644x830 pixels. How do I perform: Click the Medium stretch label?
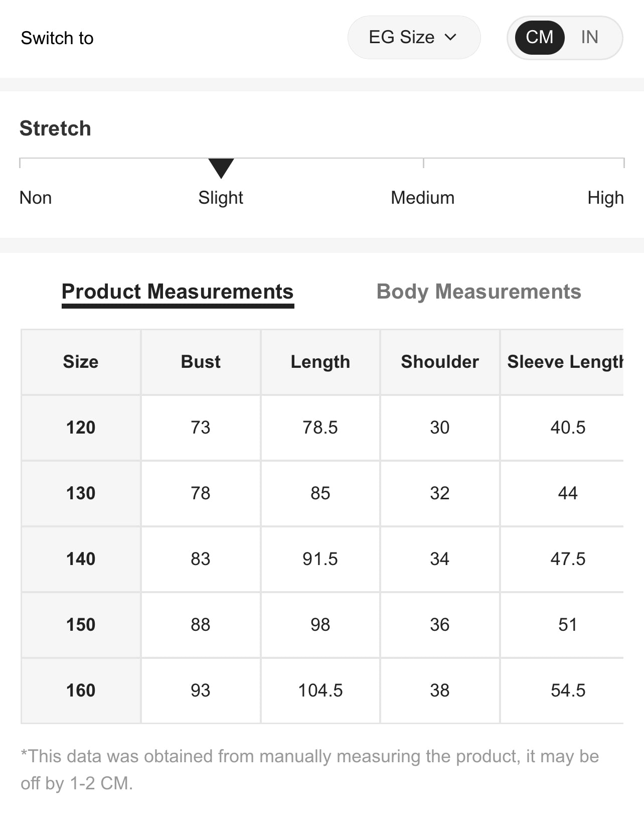[422, 198]
